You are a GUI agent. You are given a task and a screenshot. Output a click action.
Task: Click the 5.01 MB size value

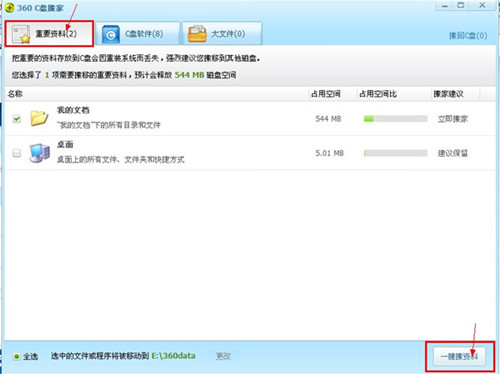pos(330,153)
